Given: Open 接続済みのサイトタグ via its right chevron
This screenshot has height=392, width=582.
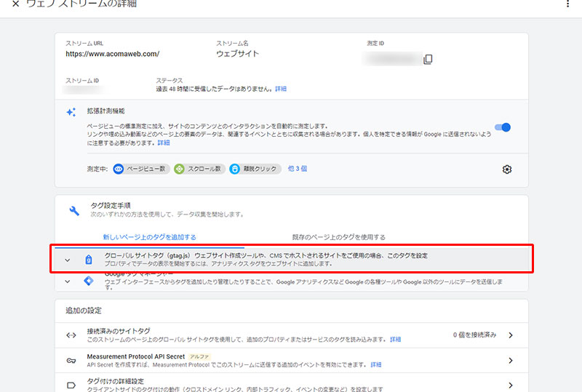Looking at the screenshot, I should click(x=511, y=335).
